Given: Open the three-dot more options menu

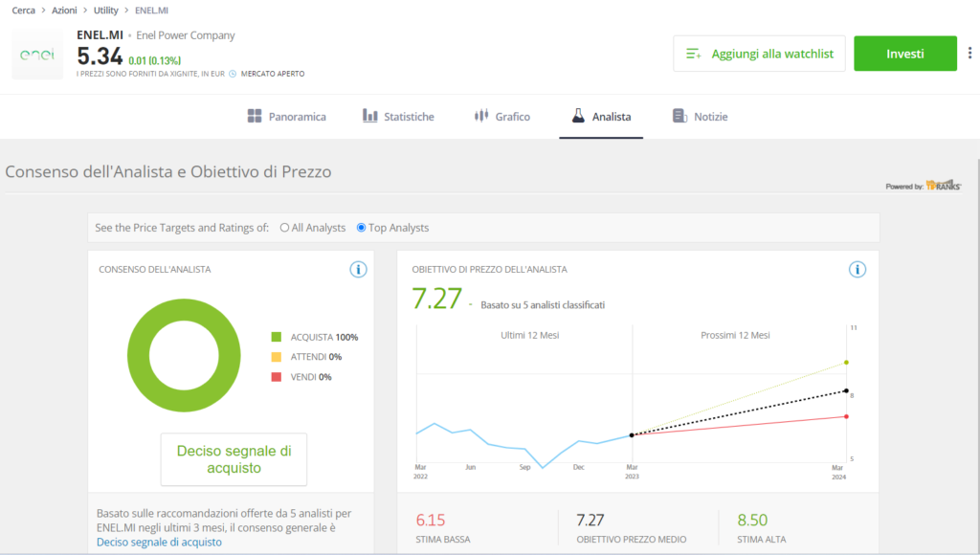Looking at the screenshot, I should click(969, 54).
